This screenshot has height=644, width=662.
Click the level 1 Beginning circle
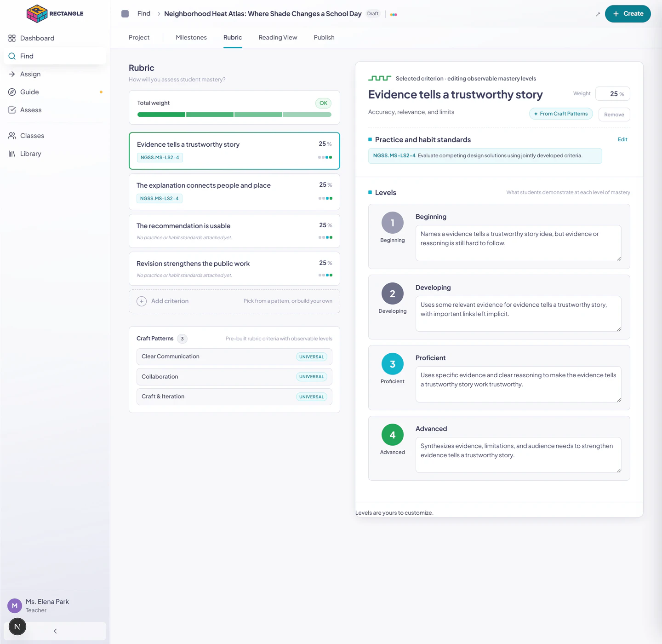(393, 223)
